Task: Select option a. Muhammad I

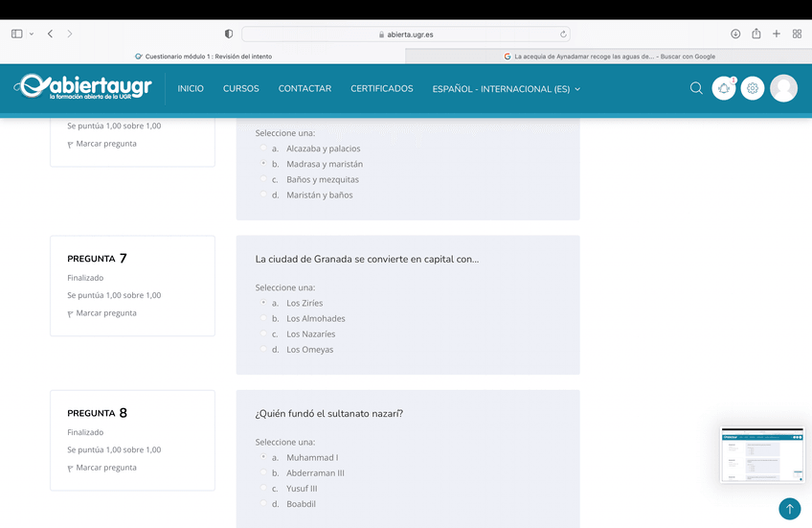Action: pyautogui.click(x=263, y=456)
